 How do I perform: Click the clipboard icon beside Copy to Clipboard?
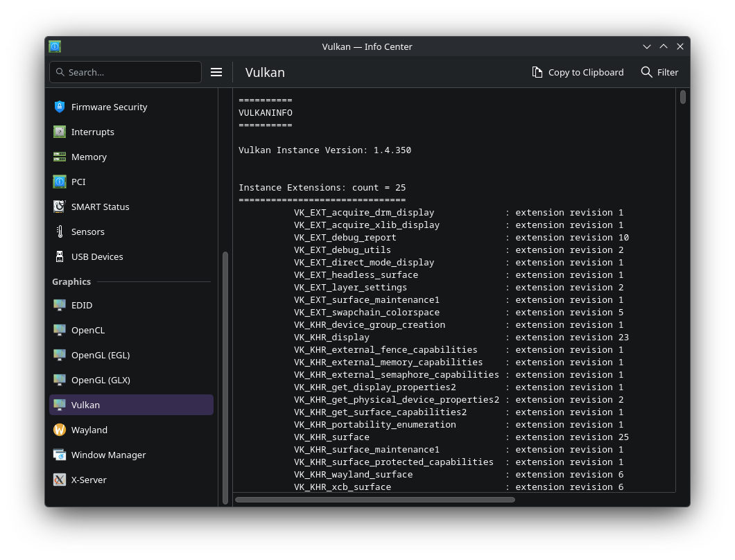pos(537,72)
